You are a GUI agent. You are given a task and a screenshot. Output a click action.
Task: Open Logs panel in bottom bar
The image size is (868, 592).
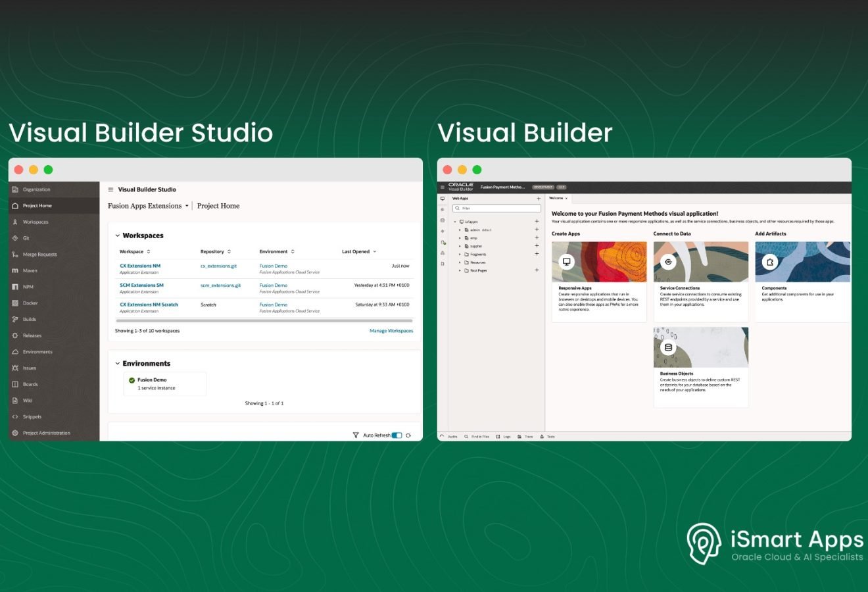pyautogui.click(x=504, y=437)
